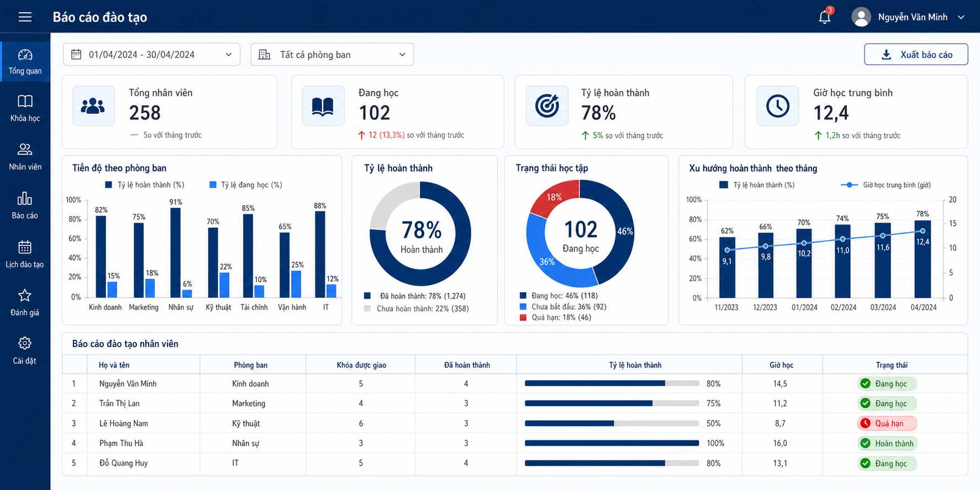
Task: Sort by Phòng ban column header
Action: point(251,365)
